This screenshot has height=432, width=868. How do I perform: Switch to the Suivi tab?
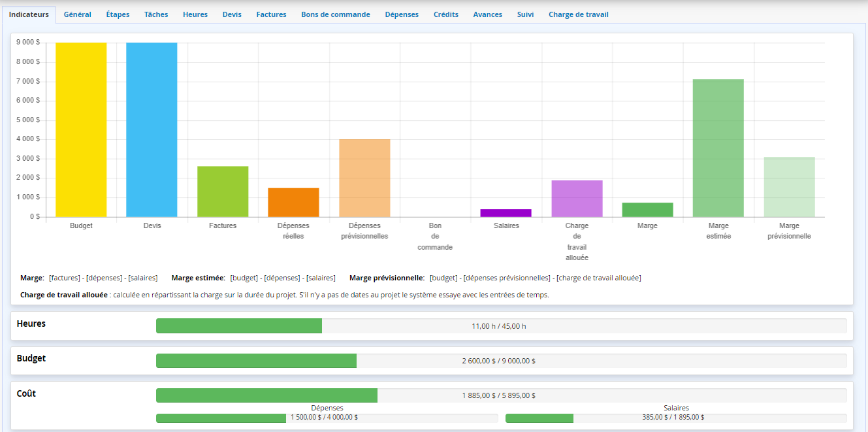click(x=525, y=14)
